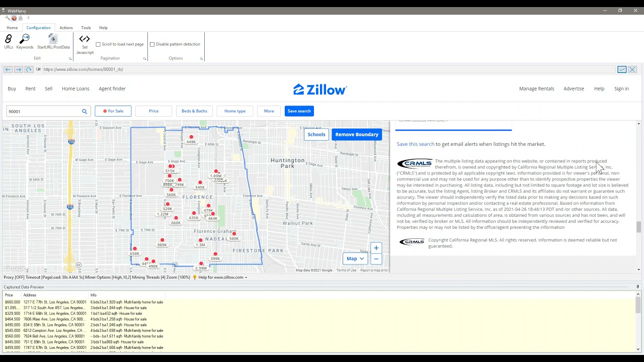The width and height of the screenshot is (644, 362).
Task: Open the Pagination group dialog launcher
Action: point(144,59)
